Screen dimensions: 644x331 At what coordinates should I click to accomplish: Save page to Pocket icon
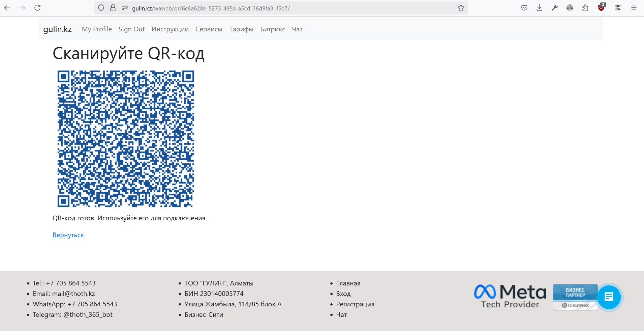(x=524, y=8)
